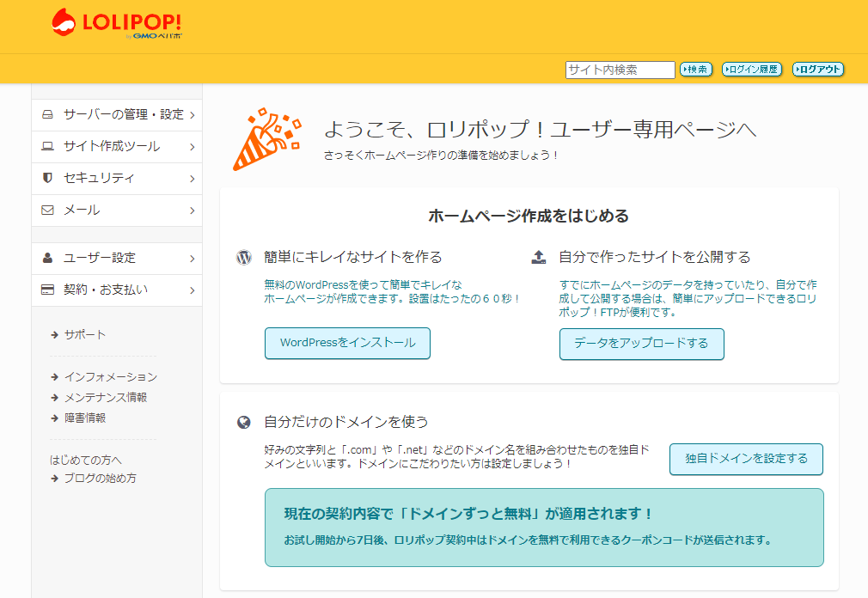Click the shield icon beside セキュリティ
Screen dimensions: 868x598
click(x=47, y=178)
